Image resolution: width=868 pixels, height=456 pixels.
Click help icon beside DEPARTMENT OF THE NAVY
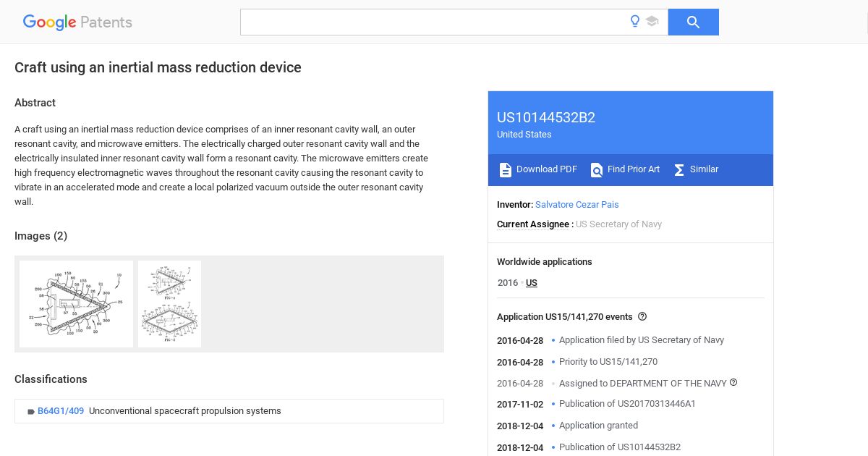pos(733,382)
